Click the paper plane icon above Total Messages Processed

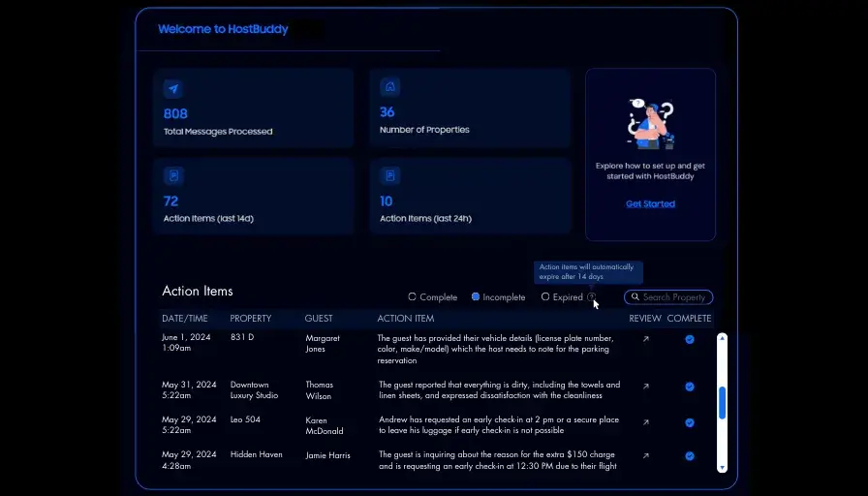[x=173, y=88]
